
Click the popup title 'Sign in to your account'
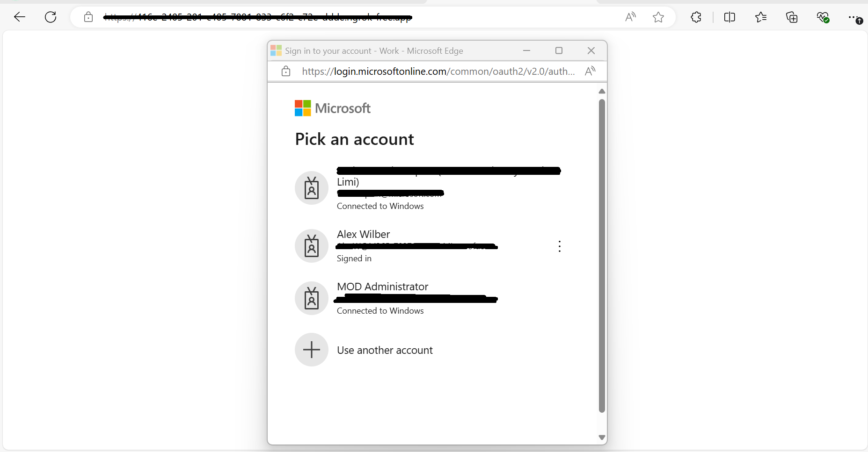[328, 50]
